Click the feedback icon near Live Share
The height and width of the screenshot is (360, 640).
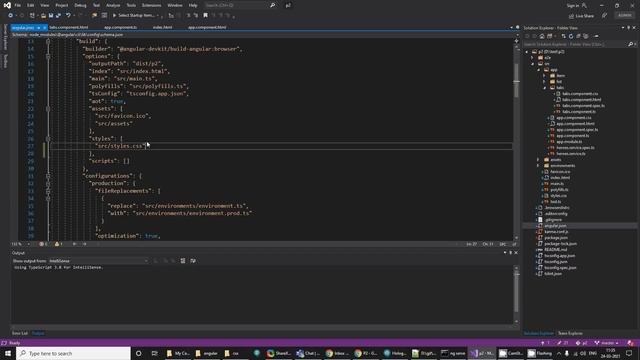pos(604,16)
